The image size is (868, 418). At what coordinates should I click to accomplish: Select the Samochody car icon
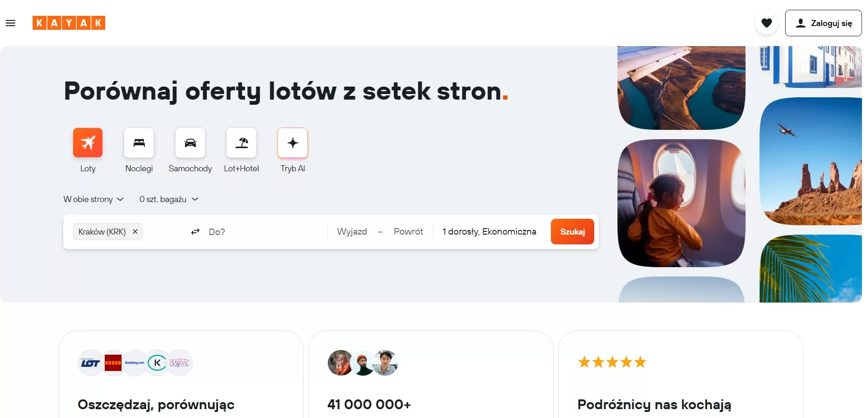tap(190, 143)
